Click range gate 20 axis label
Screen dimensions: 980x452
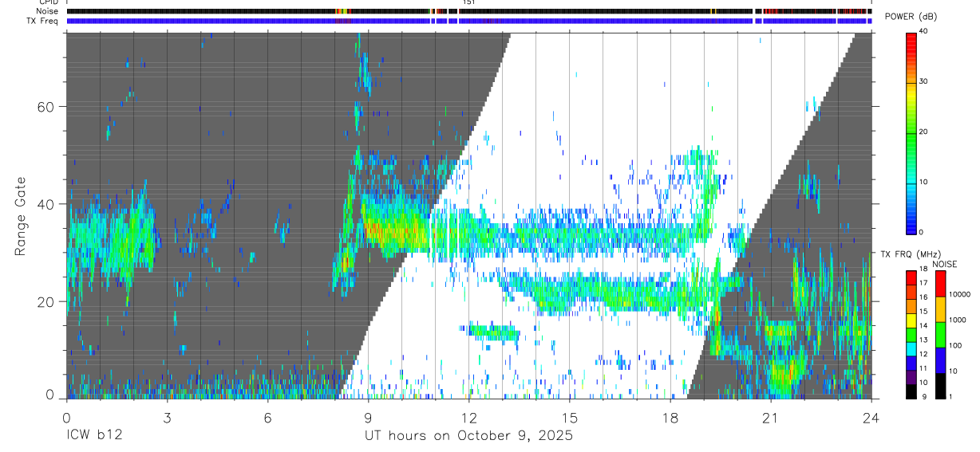46,301
